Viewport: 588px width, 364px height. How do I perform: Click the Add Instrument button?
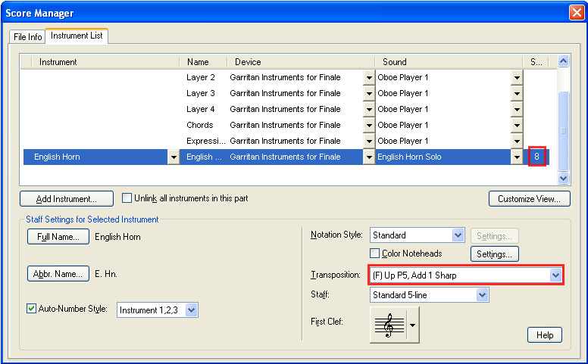(67, 199)
